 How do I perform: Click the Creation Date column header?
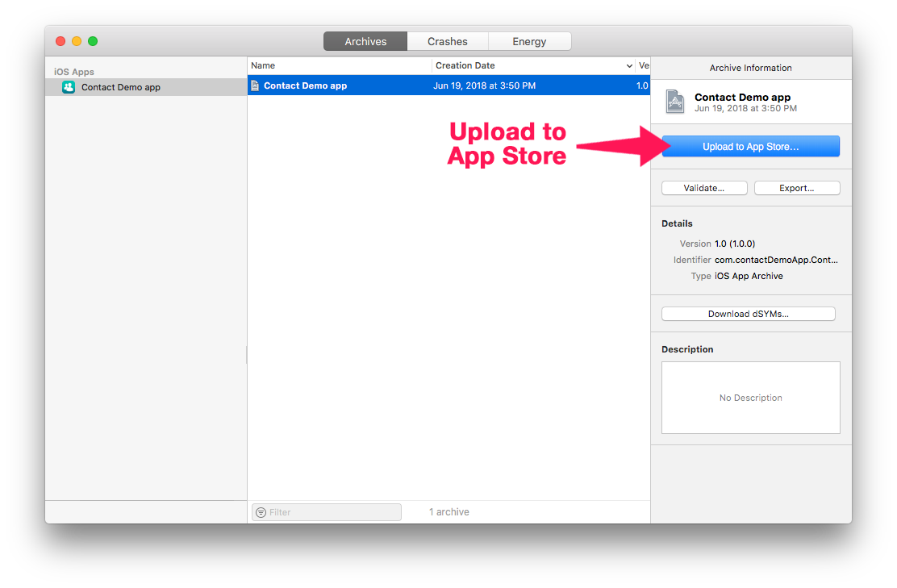(533, 66)
